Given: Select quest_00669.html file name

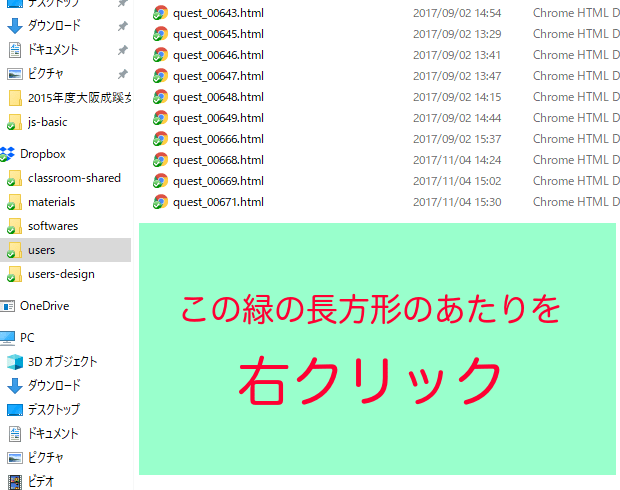Looking at the screenshot, I should 218,181.
